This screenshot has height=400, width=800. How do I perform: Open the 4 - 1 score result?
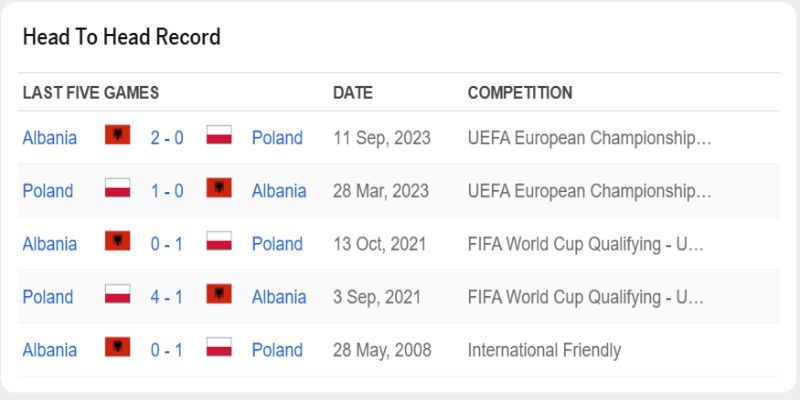point(167,297)
